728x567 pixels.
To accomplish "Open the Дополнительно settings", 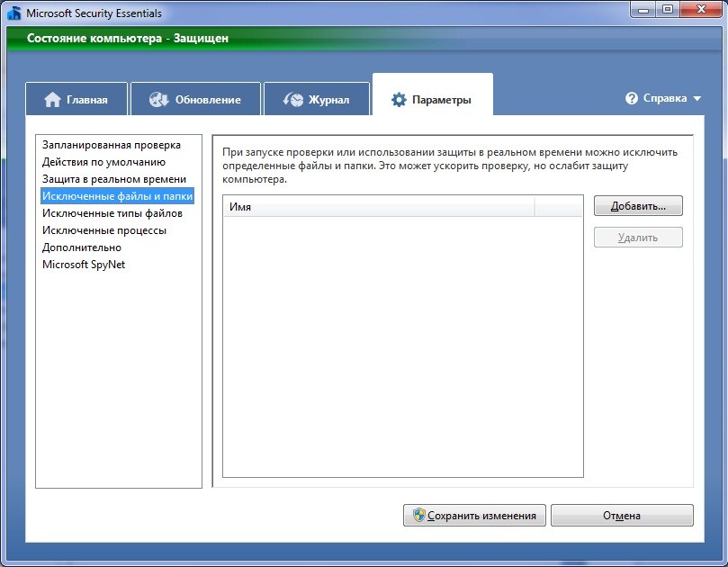I will [x=82, y=247].
